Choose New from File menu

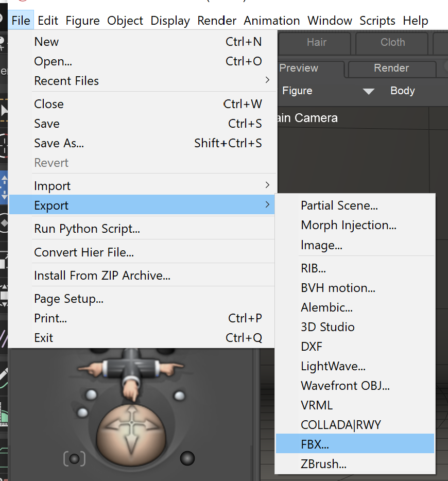[x=143, y=42]
